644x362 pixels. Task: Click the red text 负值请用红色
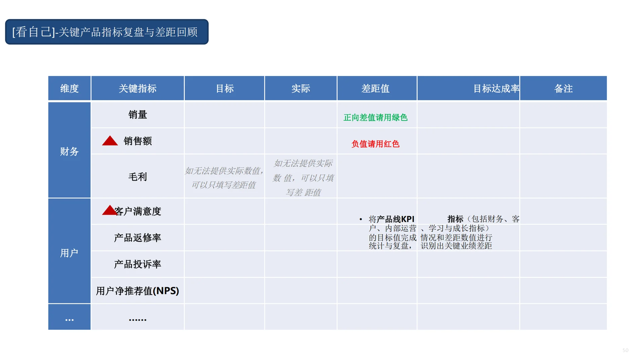(x=375, y=144)
